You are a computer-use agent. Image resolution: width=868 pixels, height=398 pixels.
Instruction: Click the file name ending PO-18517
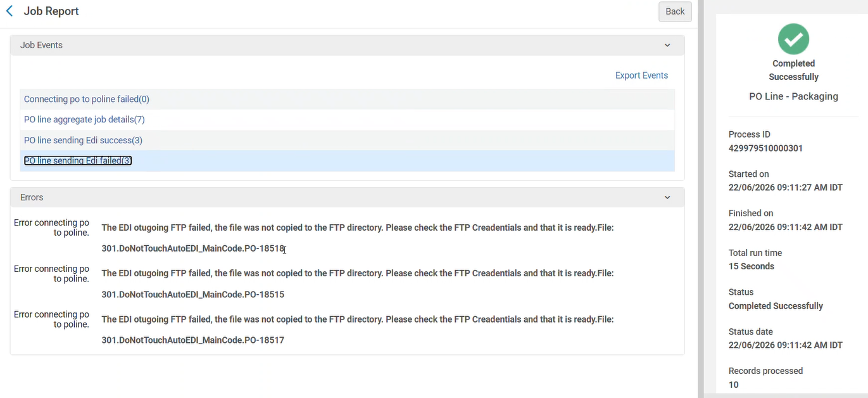click(x=193, y=340)
